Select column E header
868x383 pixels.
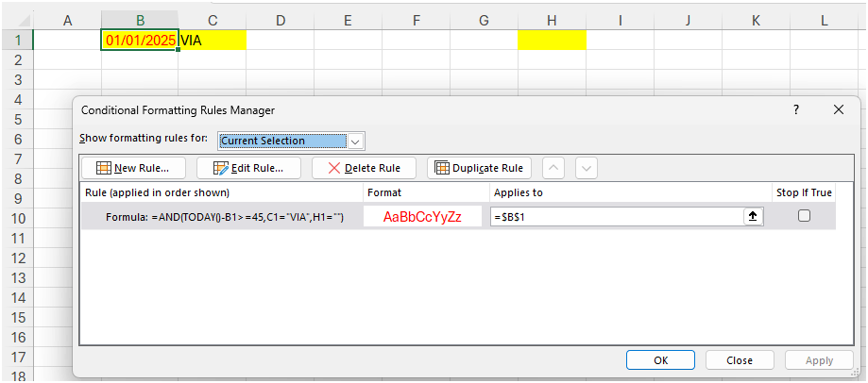click(348, 21)
